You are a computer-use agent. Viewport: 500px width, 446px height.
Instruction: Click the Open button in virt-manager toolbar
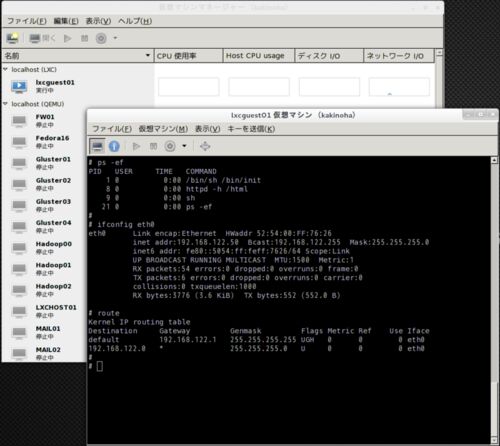click(x=42, y=38)
